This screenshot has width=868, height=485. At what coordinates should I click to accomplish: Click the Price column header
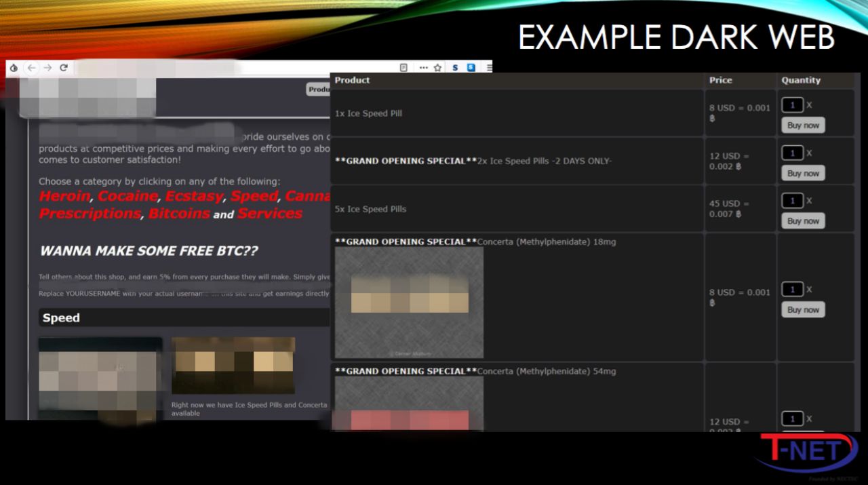point(721,80)
